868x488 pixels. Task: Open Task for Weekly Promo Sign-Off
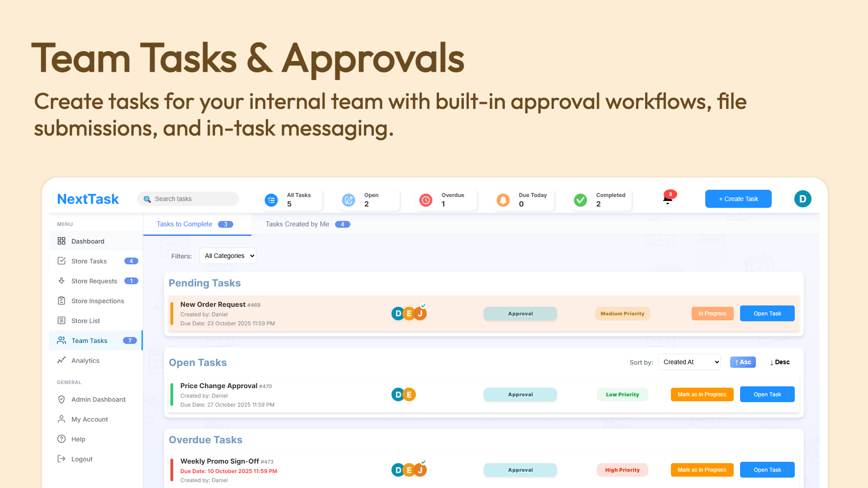point(767,470)
